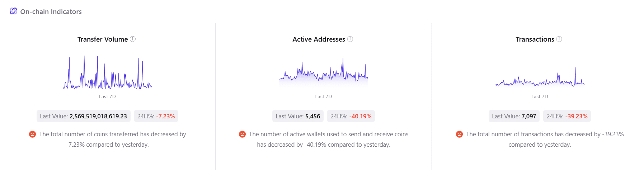This screenshot has width=644, height=170.
Task: Click the Active Addresses card title
Action: [319, 39]
